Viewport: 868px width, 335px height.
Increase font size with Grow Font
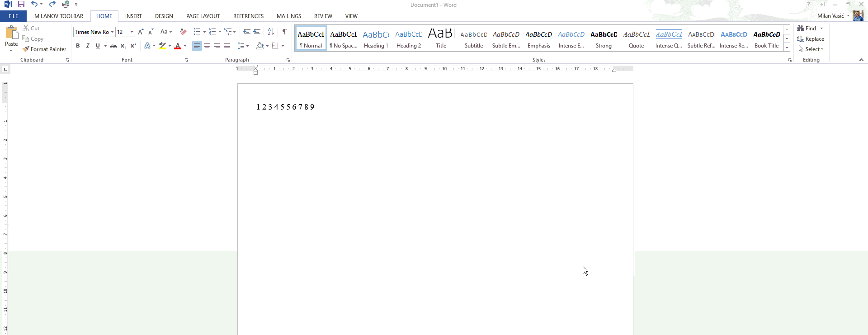click(x=141, y=32)
